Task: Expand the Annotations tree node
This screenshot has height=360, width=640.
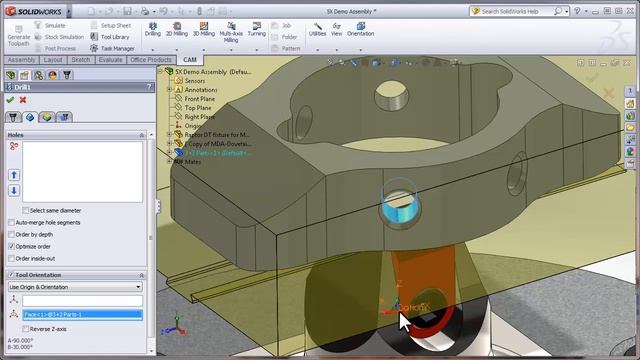Action: (169, 89)
